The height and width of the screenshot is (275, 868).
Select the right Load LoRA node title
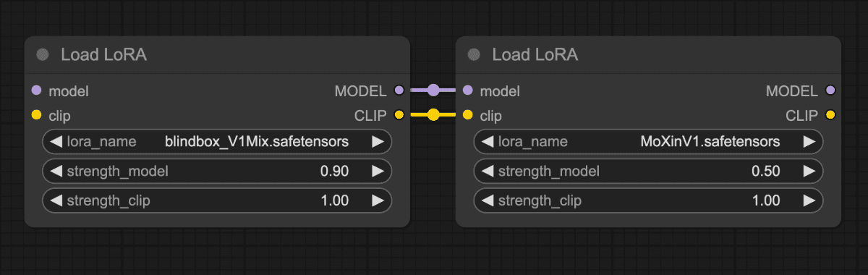tap(535, 55)
